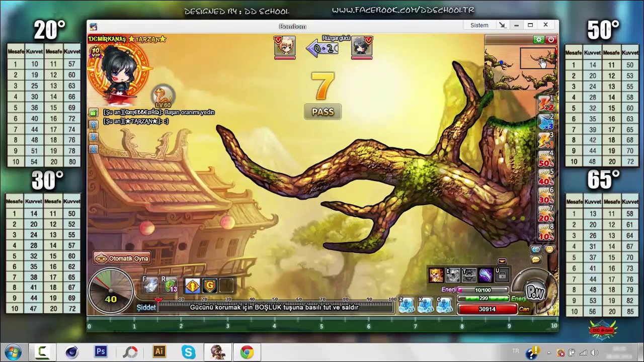Click the diagonal arrow window-shrink button
Viewport: 644px width, 362px height.
502,25
